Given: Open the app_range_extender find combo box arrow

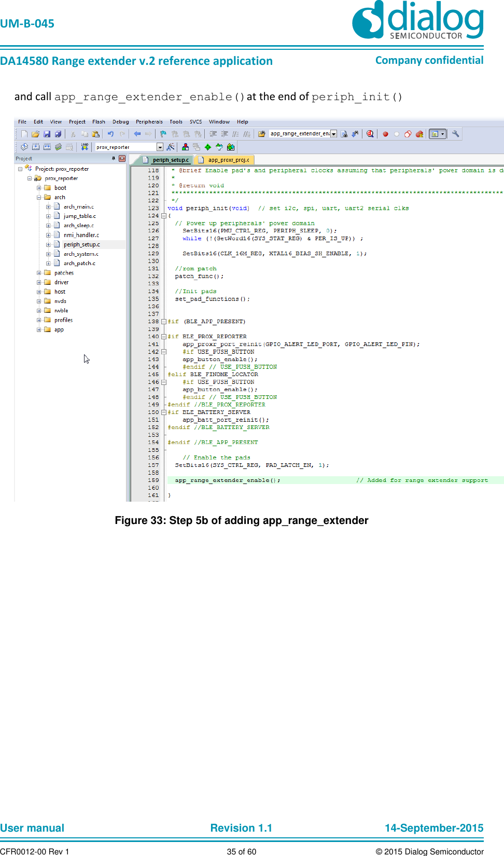Looking at the screenshot, I should click(x=333, y=134).
